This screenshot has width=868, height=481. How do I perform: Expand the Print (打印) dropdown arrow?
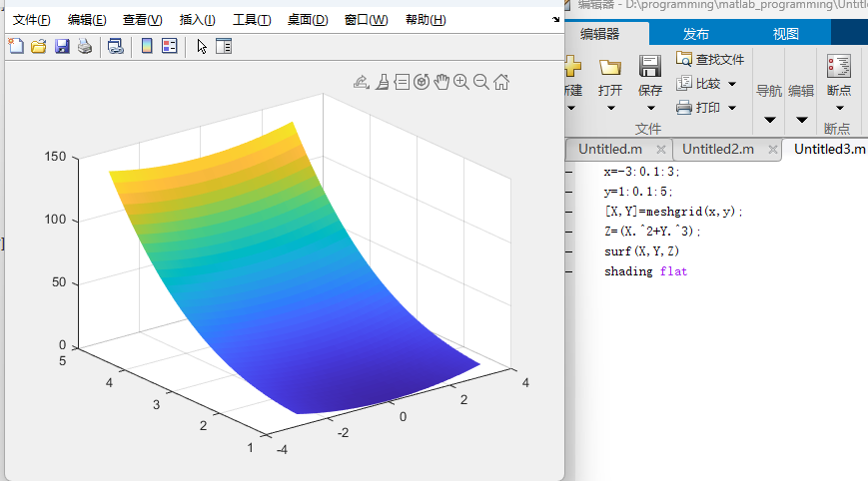732,108
